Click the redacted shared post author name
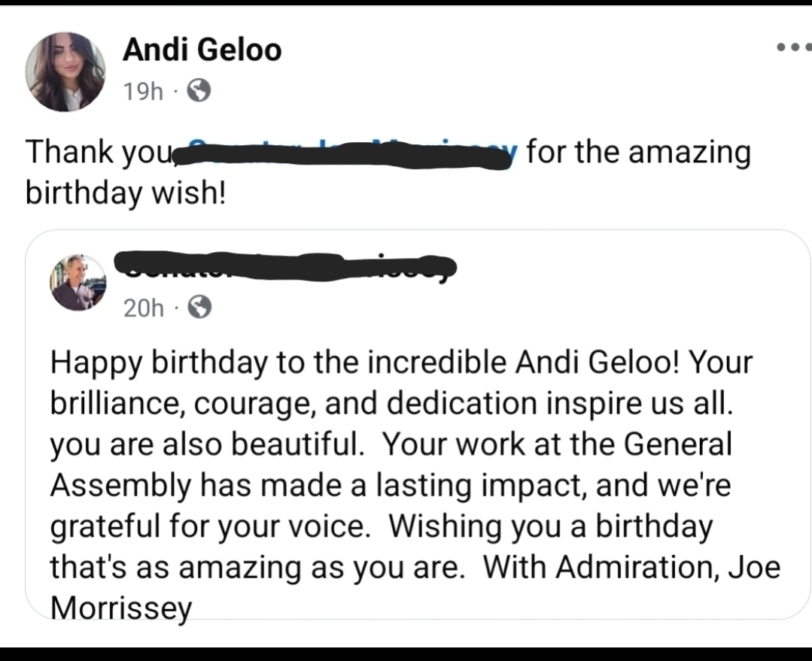This screenshot has height=661, width=812. tap(286, 267)
